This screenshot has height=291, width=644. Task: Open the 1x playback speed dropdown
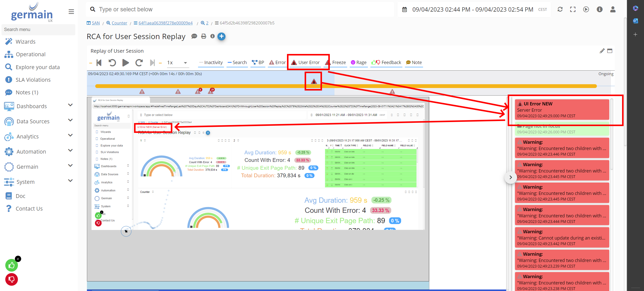click(x=178, y=63)
